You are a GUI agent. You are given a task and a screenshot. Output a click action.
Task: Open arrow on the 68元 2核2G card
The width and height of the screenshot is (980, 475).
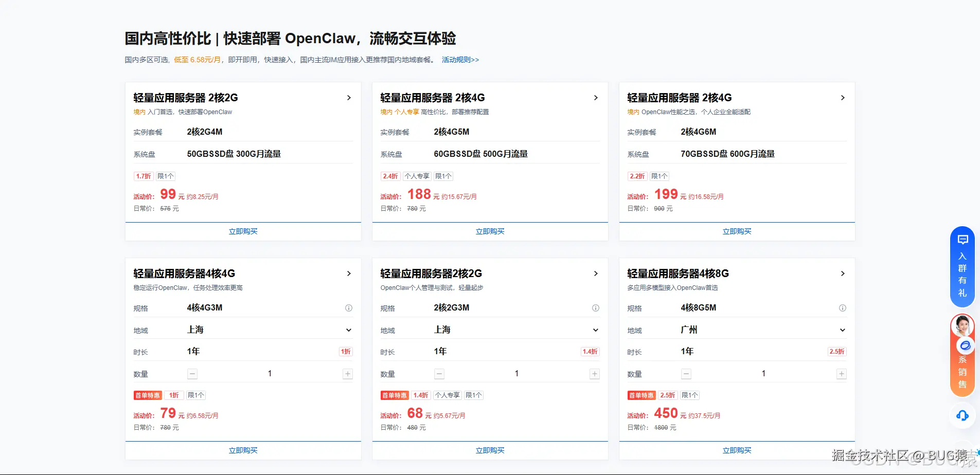(x=596, y=273)
